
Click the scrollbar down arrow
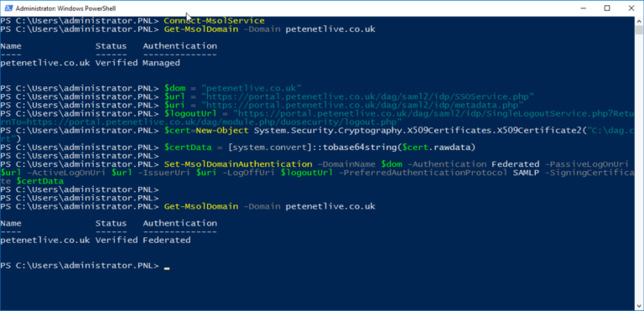pos(639,305)
